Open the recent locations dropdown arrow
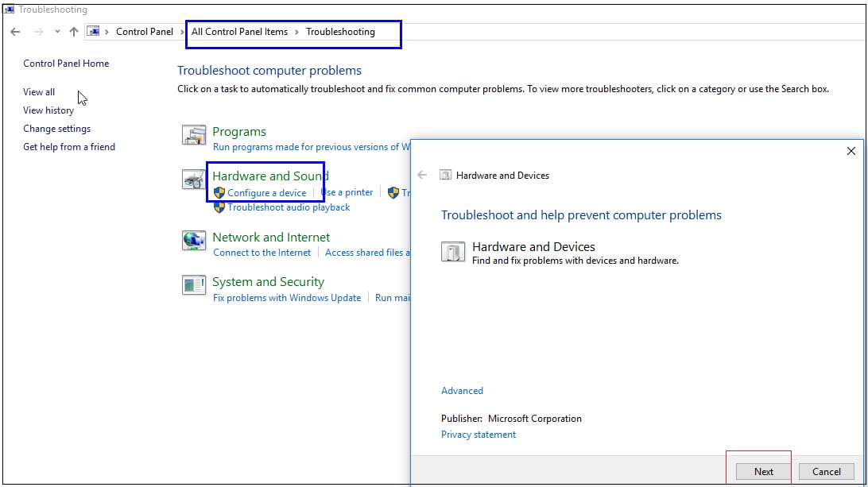The image size is (868, 487). click(57, 32)
